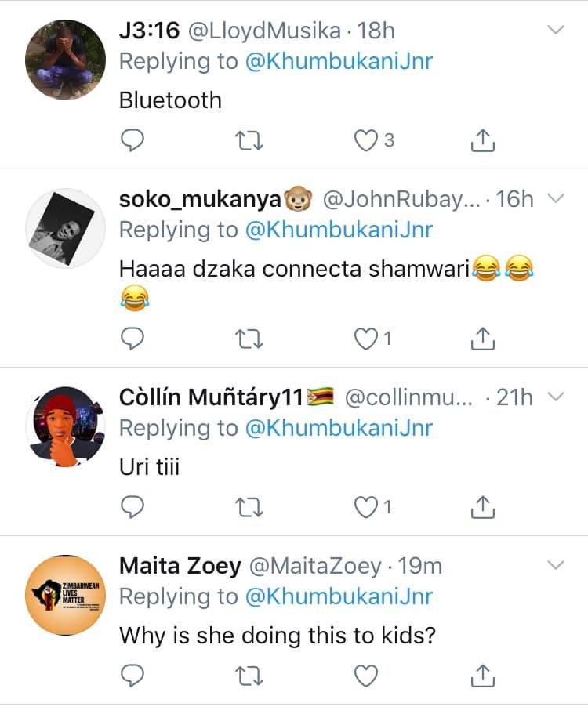Image resolution: width=588 pixels, height=714 pixels.
Task: Expand the soko_mukanya tweet options chevron
Action: [556, 198]
